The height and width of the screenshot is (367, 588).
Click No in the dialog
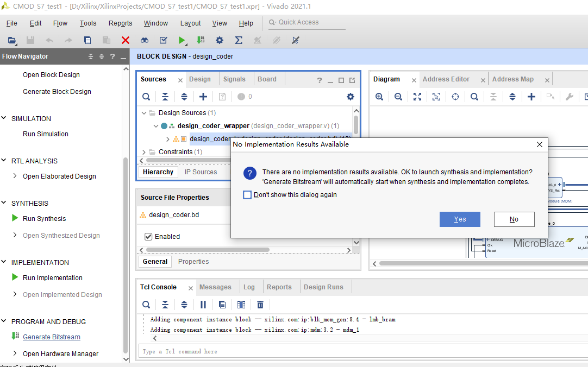click(514, 219)
